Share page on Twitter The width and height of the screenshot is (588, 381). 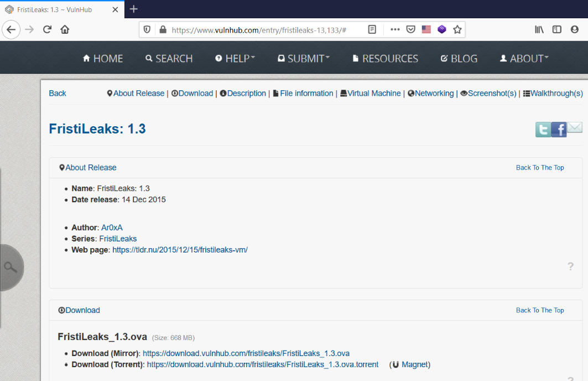[543, 130]
